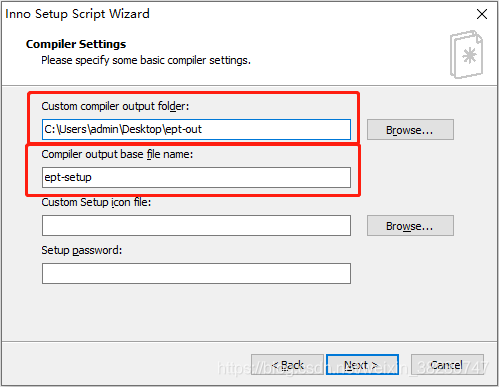Viewport: 499px width, 387px height.
Task: Click the Custom compiler output folder field
Action: tap(196, 129)
